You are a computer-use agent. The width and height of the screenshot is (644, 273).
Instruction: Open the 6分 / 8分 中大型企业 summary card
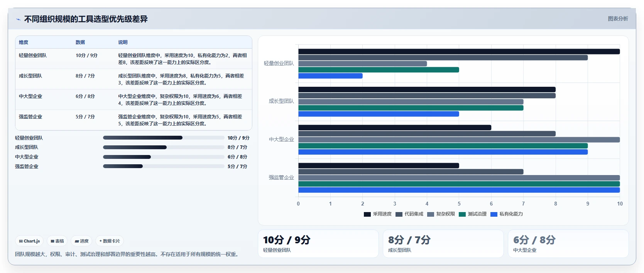tap(568, 244)
